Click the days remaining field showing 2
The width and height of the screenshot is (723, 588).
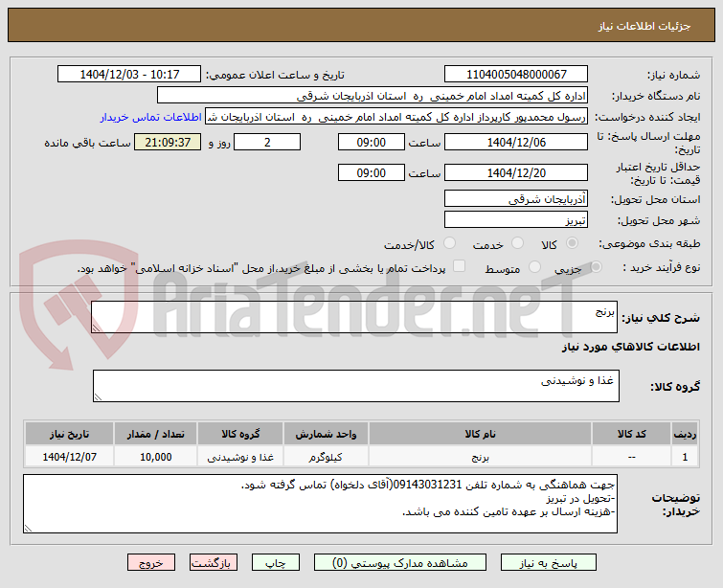[267, 142]
